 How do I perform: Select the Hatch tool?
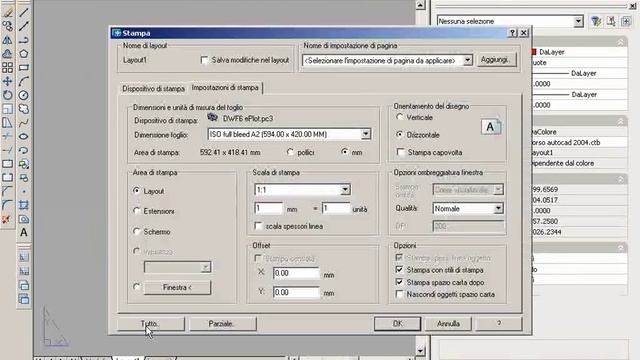tap(24, 205)
